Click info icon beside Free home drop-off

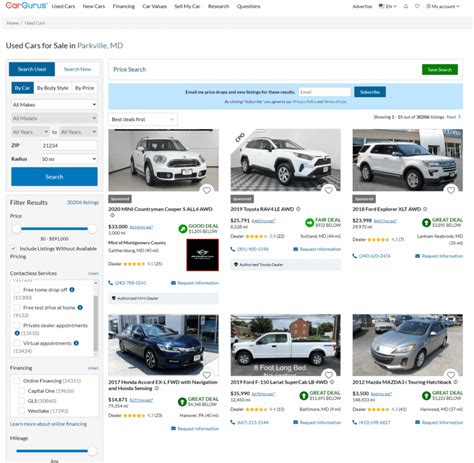pyautogui.click(x=72, y=290)
